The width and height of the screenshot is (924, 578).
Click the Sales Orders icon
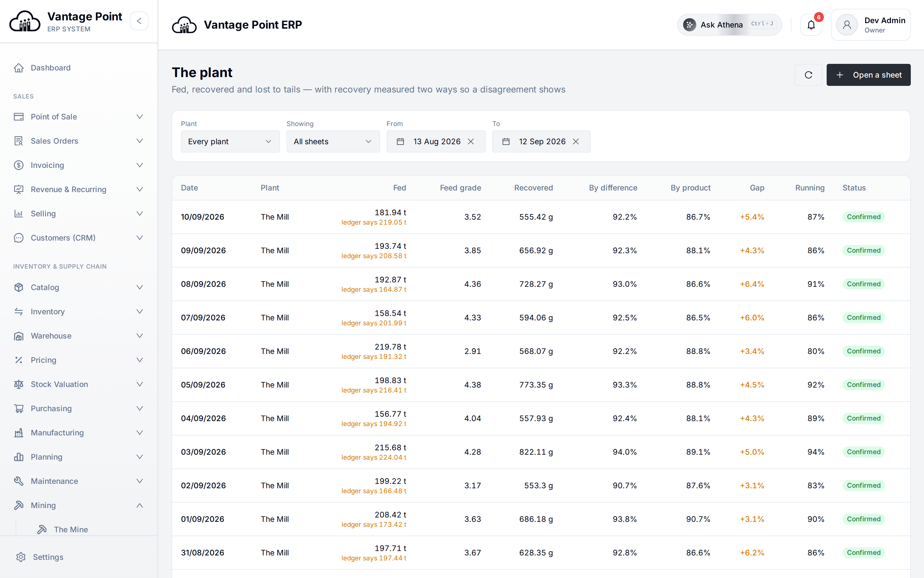(19, 141)
